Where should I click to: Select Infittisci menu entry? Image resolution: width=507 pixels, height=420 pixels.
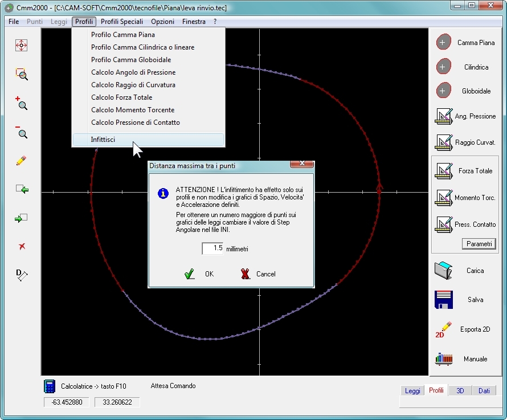pos(149,140)
